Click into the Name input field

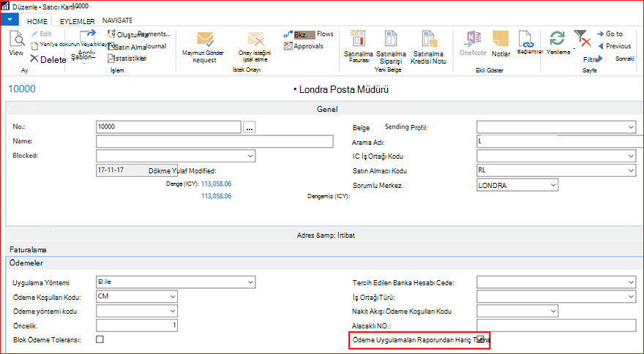[x=214, y=141]
